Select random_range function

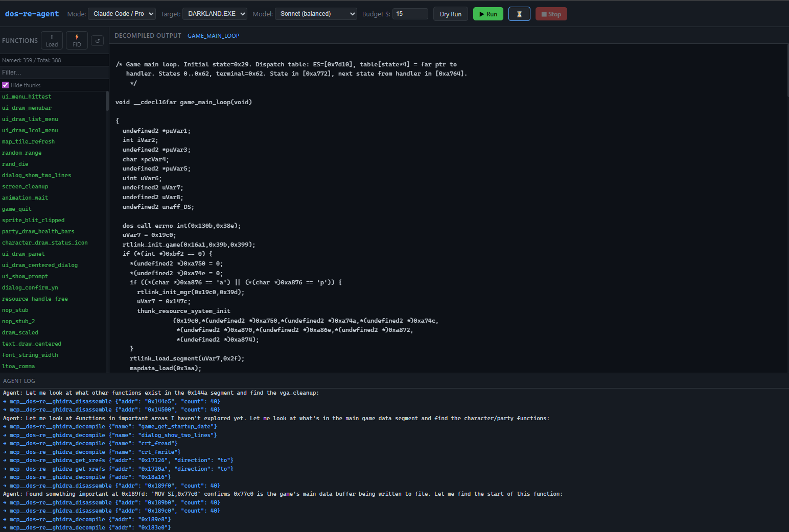point(21,153)
